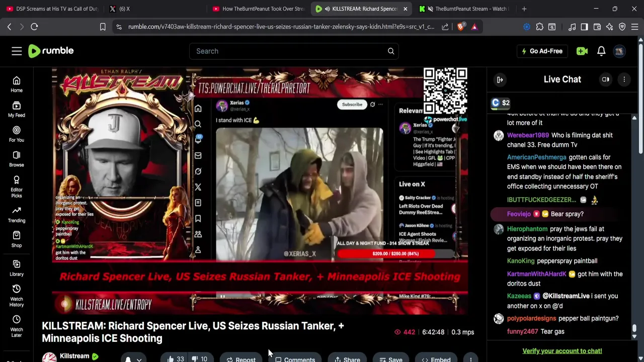The width and height of the screenshot is (644, 362).
Task: Open the notifications bell
Action: click(x=601, y=51)
